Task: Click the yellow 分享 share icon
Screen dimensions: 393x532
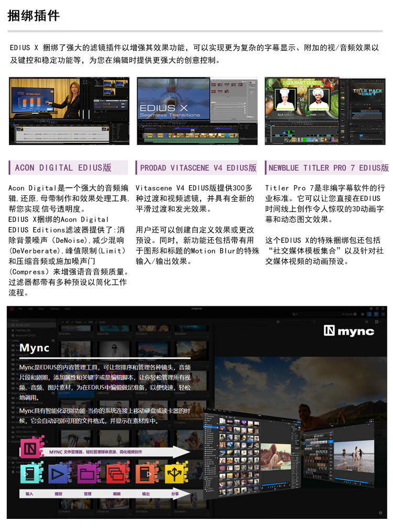Action: (176, 473)
